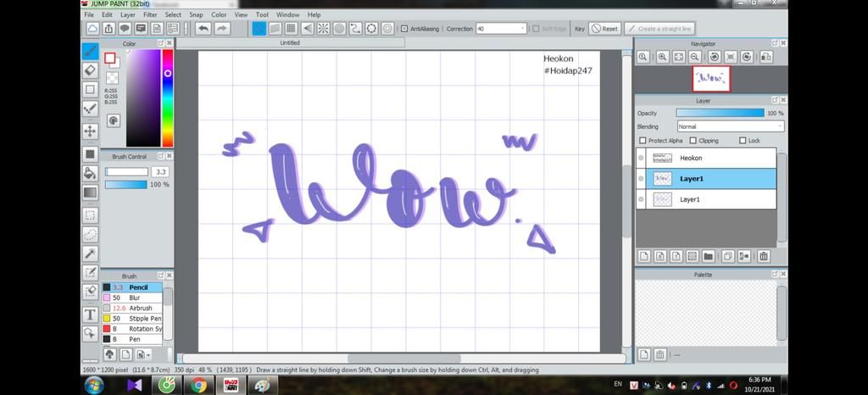Click the Reset key button
The width and height of the screenshot is (868, 395).
[x=604, y=29]
